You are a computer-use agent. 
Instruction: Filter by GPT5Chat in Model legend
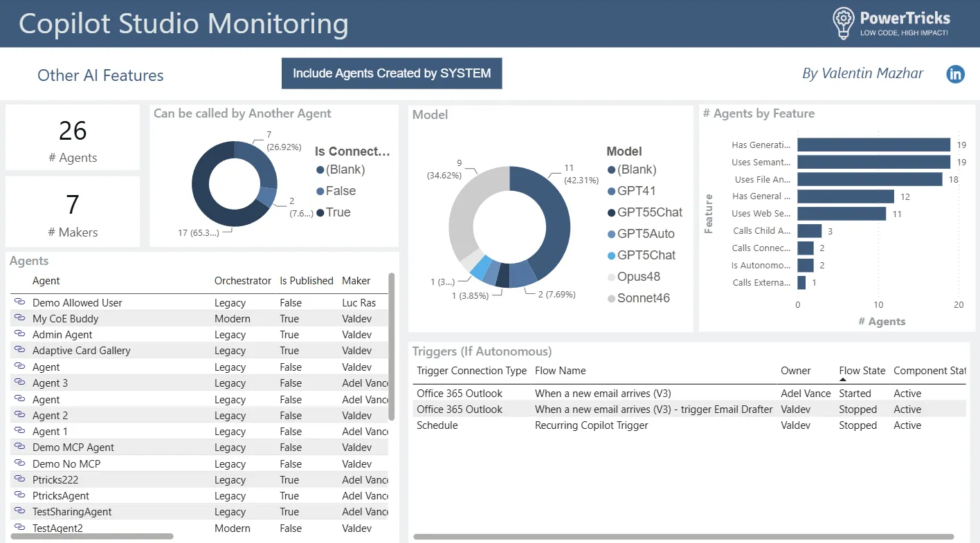641,255
